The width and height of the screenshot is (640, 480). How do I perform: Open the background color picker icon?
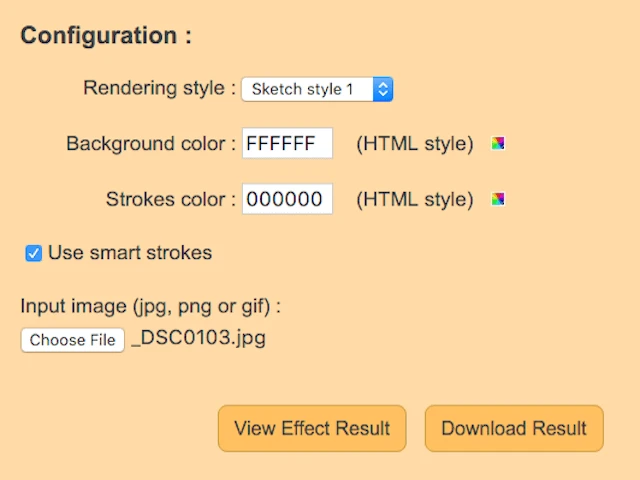[498, 144]
